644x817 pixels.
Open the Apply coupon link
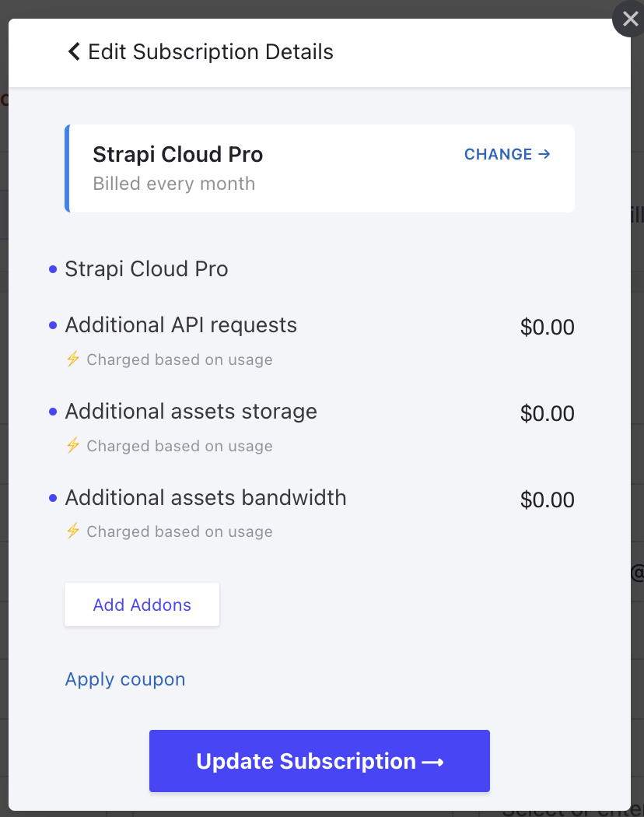click(x=125, y=679)
